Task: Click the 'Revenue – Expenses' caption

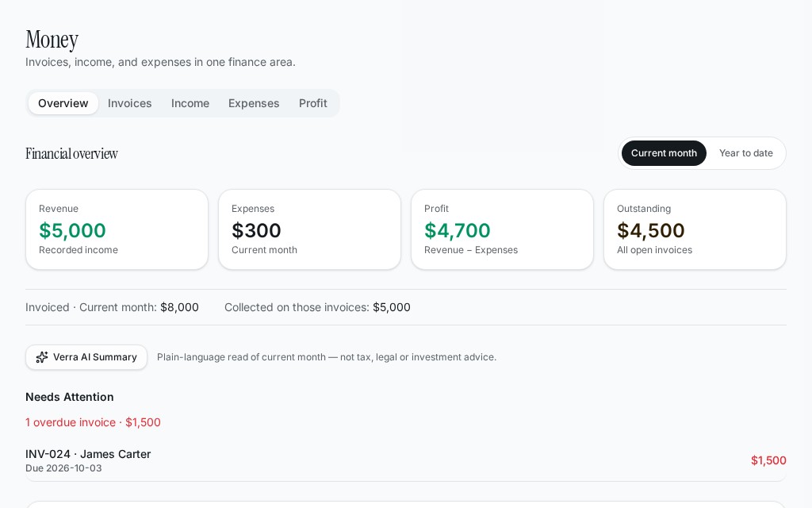Action: (471, 250)
